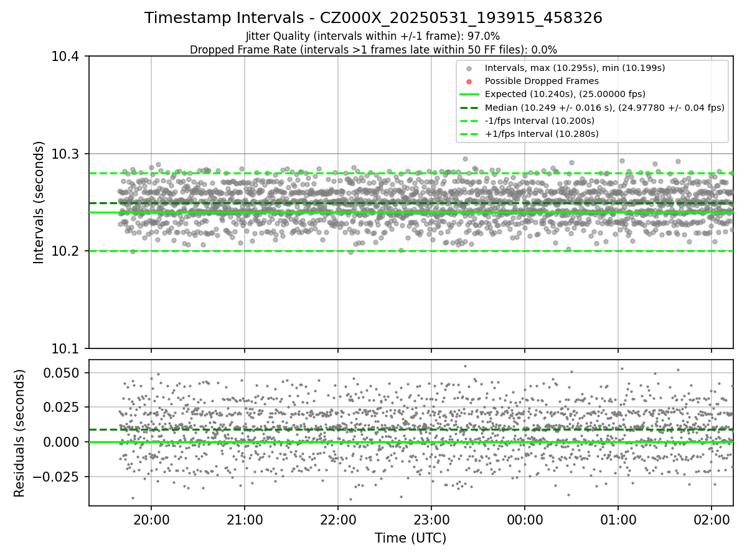
Task: Click the '22:00' x-axis tick label
Action: tap(338, 519)
